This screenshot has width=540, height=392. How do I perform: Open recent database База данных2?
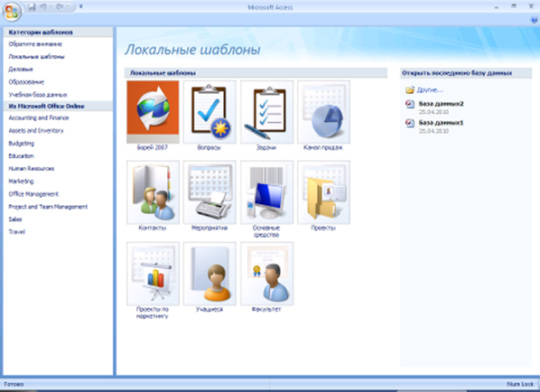441,104
